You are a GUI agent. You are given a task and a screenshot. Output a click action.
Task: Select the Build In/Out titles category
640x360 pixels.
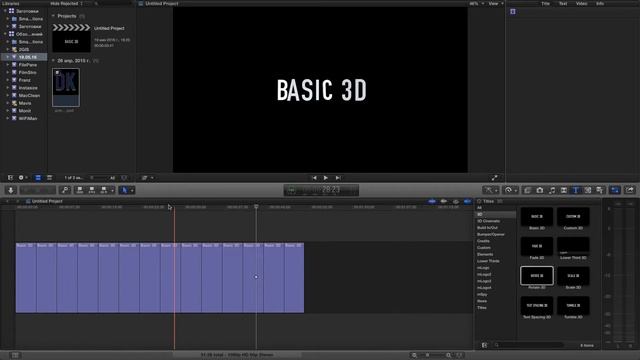point(487,228)
